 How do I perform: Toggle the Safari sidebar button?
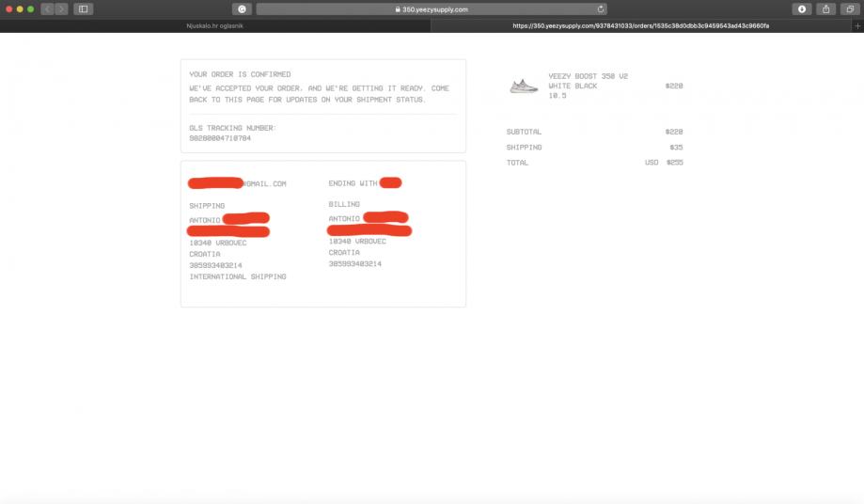(84, 8)
